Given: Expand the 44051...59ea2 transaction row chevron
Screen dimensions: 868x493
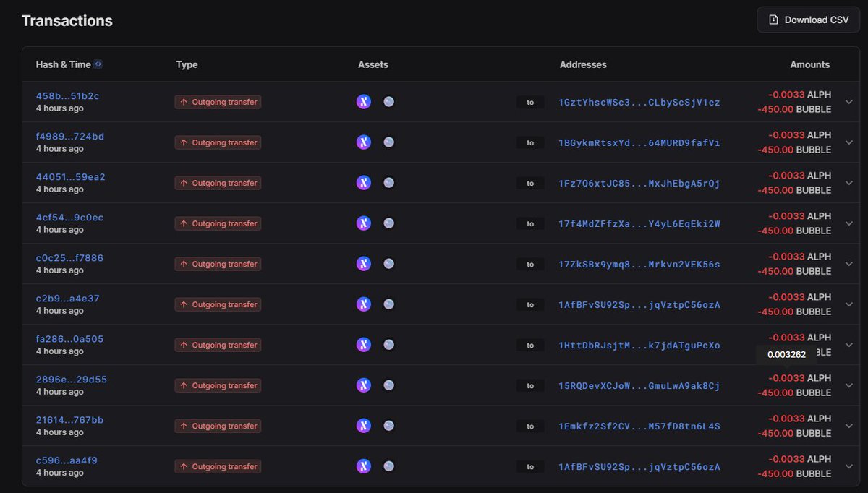Looking at the screenshot, I should click(849, 183).
